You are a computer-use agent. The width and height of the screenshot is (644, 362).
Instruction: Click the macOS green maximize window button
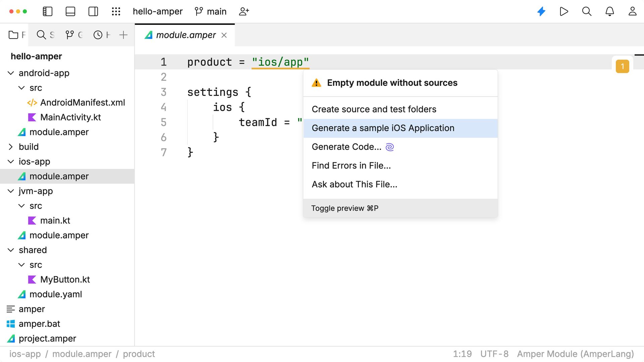(25, 11)
